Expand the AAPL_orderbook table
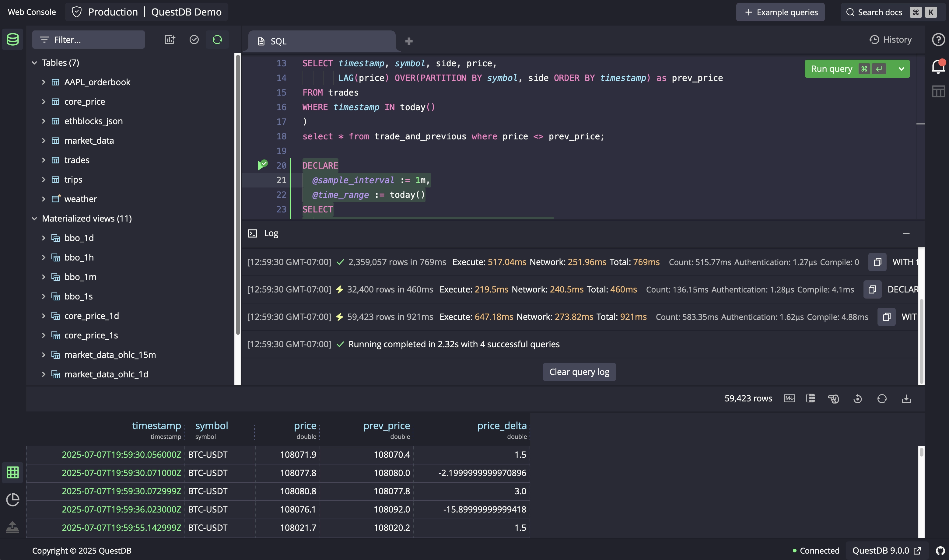949x560 pixels. pos(44,82)
